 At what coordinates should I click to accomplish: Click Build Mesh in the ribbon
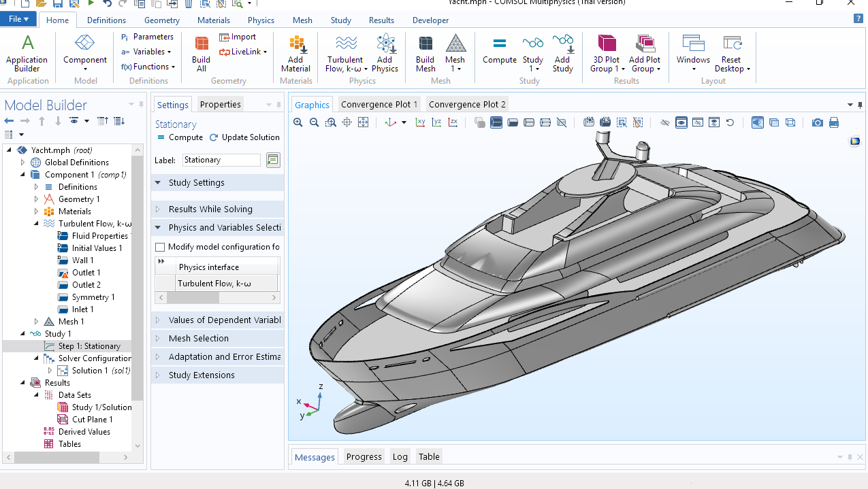[425, 54]
